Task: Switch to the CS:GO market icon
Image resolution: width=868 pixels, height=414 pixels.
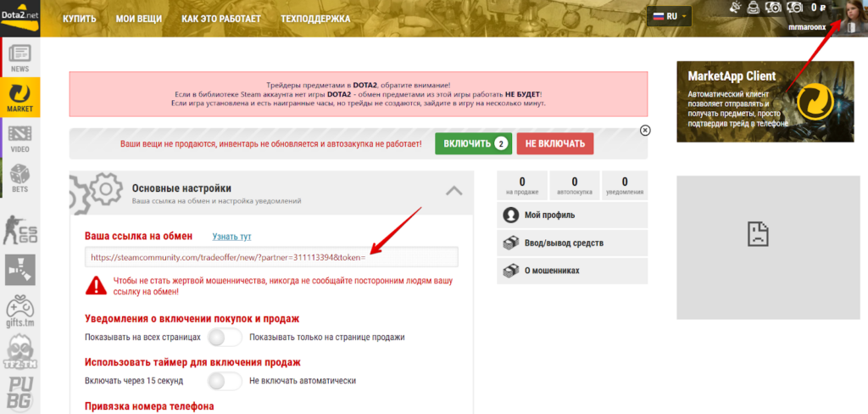Action: (20, 230)
